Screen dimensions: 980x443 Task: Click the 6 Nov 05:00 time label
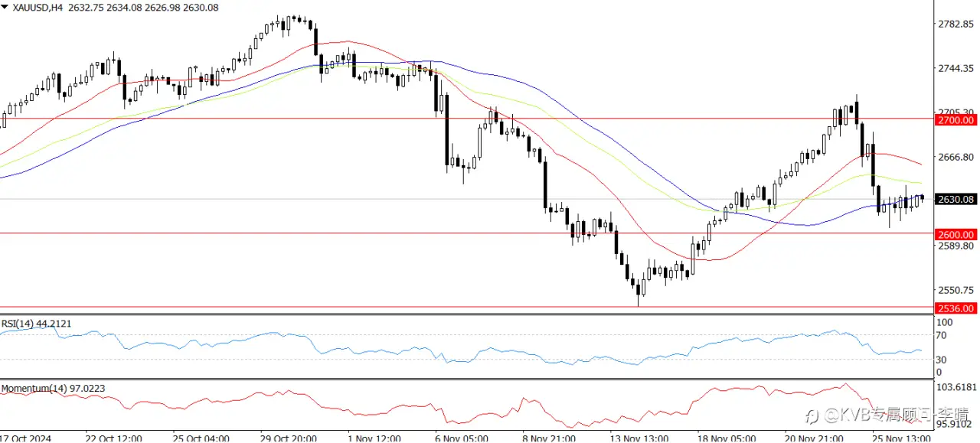tap(461, 438)
